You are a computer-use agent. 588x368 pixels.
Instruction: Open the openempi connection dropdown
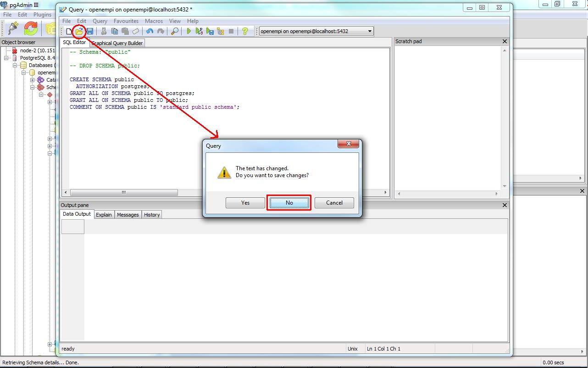pos(370,31)
